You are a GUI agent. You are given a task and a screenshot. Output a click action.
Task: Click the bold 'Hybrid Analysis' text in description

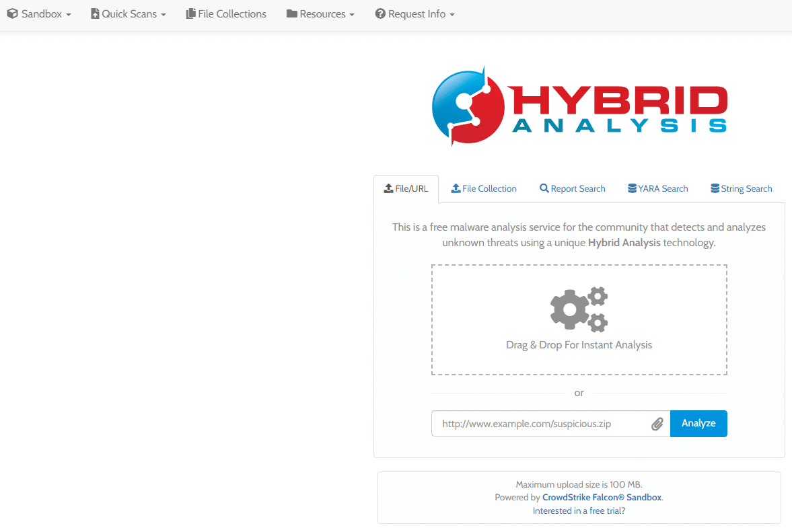(x=624, y=243)
